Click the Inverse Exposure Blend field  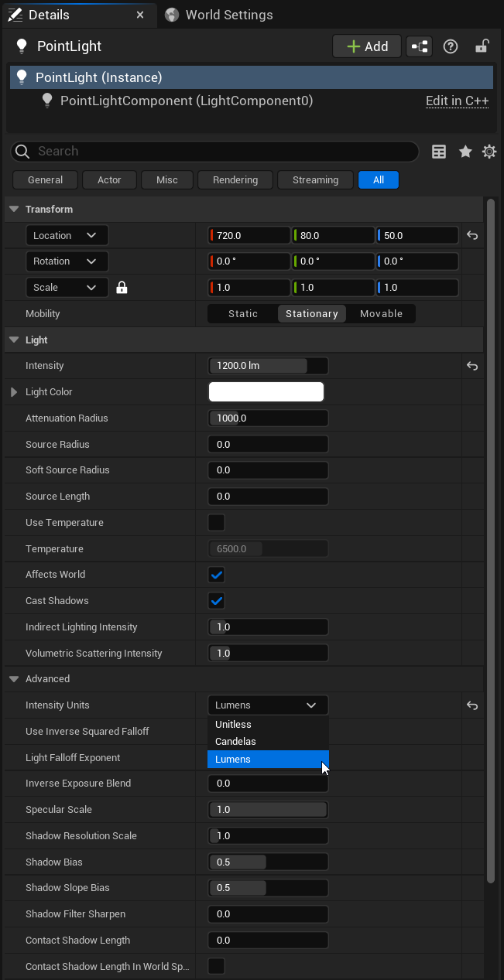[x=268, y=784]
